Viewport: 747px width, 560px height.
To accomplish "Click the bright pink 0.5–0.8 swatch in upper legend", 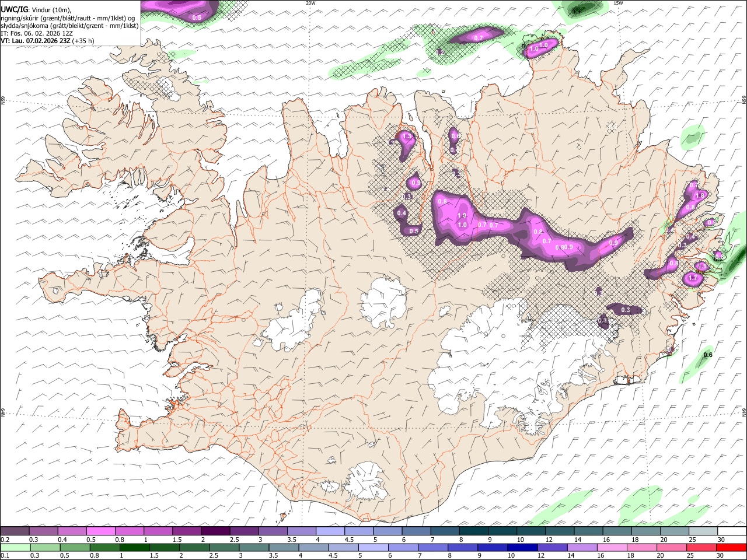I will tap(101, 531).
